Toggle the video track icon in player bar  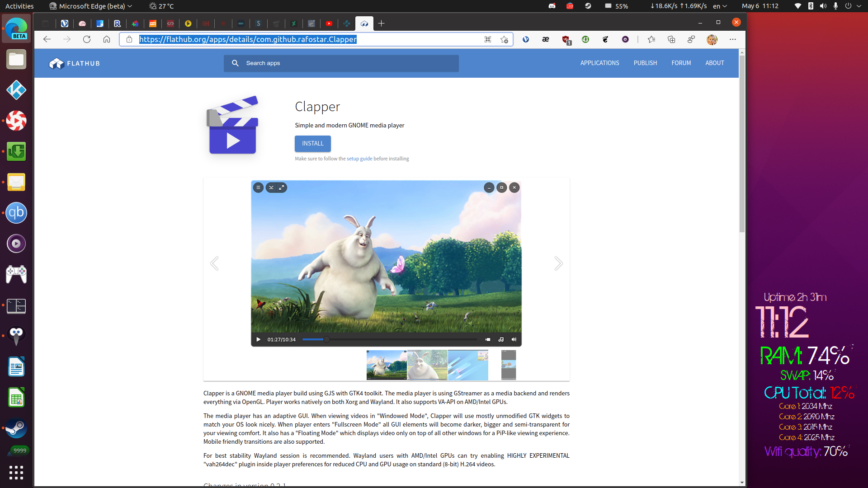coord(488,339)
